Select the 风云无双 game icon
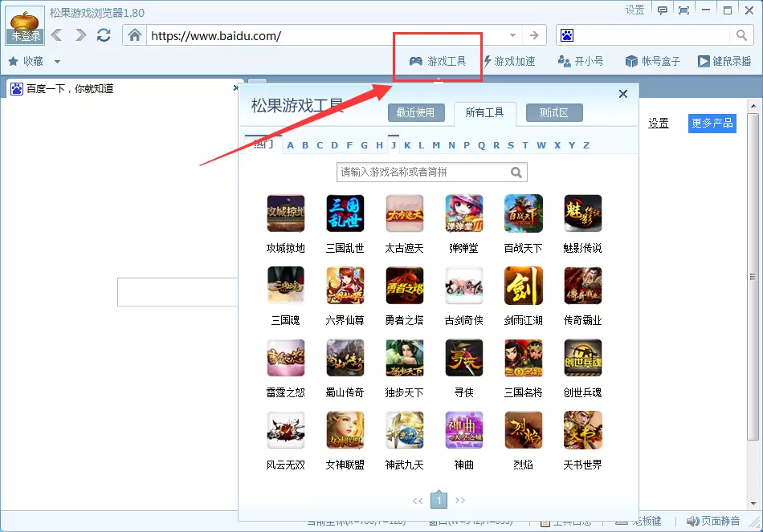The height and width of the screenshot is (532, 763). point(286,430)
